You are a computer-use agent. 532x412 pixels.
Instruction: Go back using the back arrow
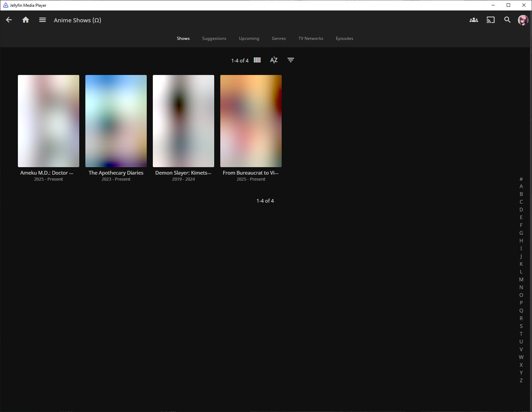(9, 20)
